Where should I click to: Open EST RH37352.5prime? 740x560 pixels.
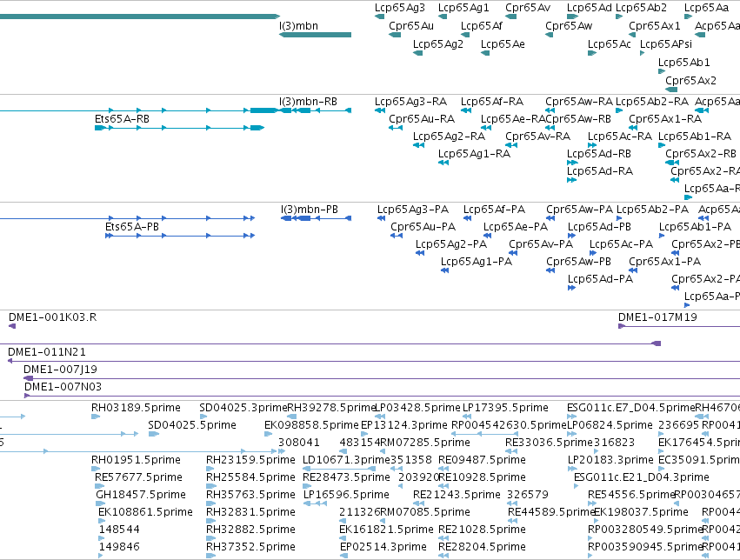point(250,548)
